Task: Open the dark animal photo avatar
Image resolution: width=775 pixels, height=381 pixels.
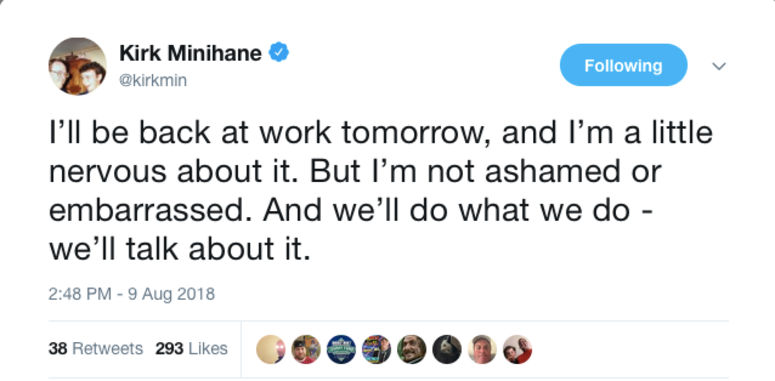Action: (447, 349)
